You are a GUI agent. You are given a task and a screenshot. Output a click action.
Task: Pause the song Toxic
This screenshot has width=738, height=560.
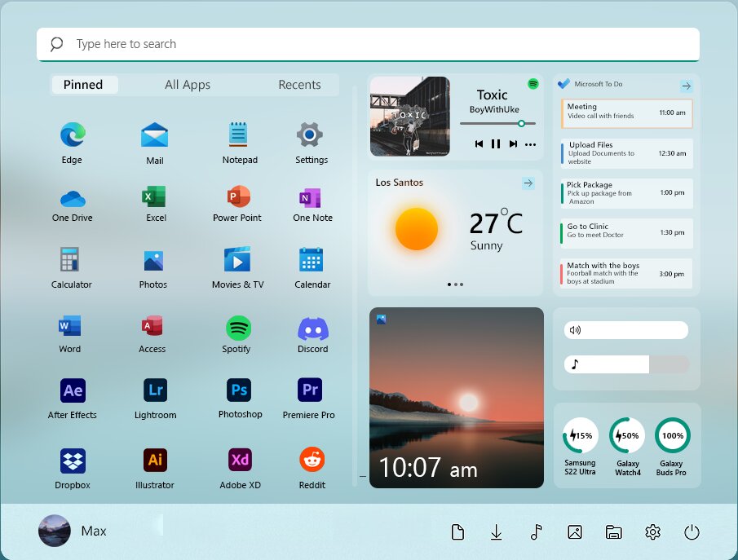496,144
